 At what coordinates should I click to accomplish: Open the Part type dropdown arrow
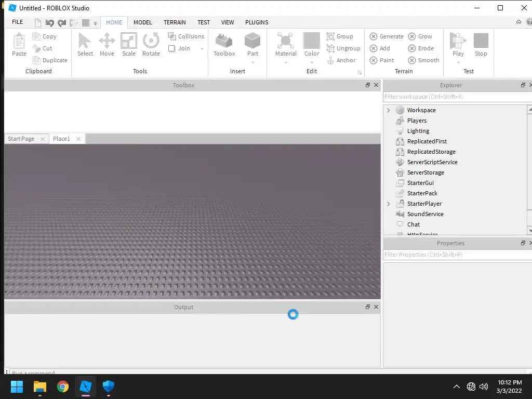tap(253, 62)
